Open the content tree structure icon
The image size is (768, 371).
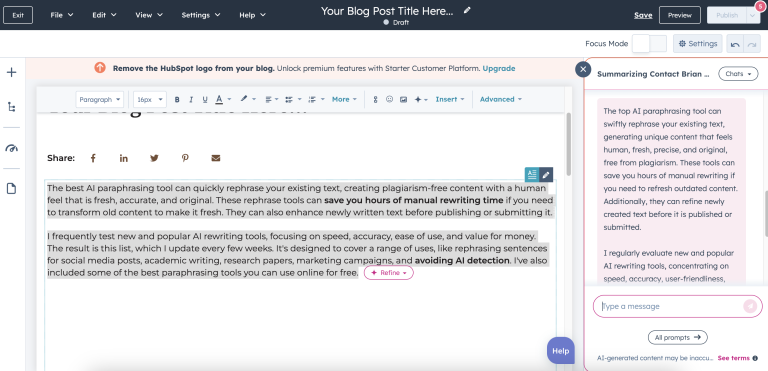pos(11,107)
